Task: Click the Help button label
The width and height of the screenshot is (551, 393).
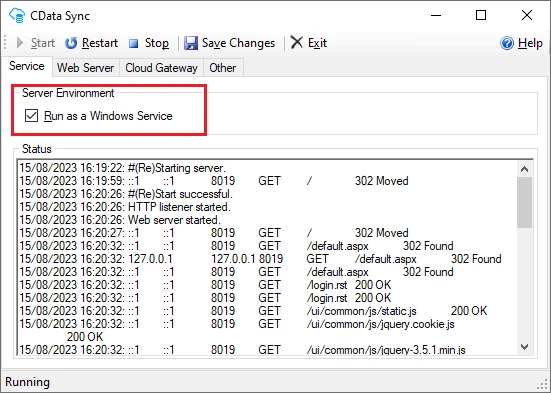Action: [530, 43]
